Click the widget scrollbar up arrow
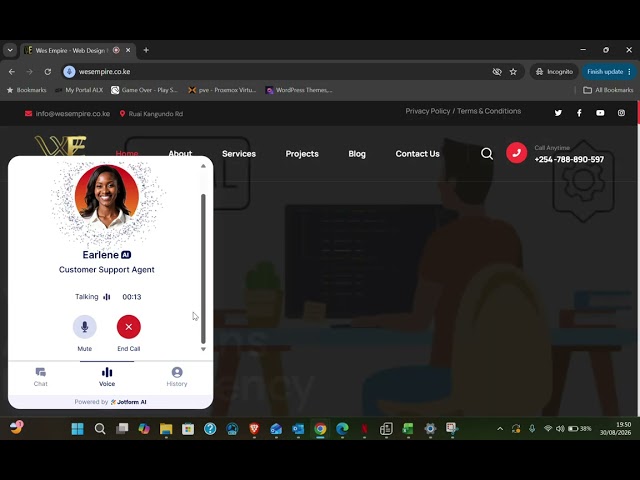 [203, 166]
